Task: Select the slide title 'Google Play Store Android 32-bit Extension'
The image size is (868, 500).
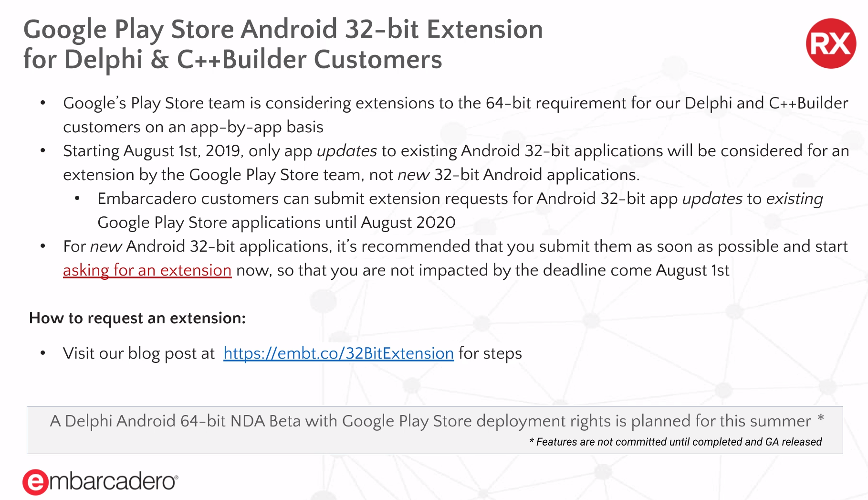Action: coord(283,29)
